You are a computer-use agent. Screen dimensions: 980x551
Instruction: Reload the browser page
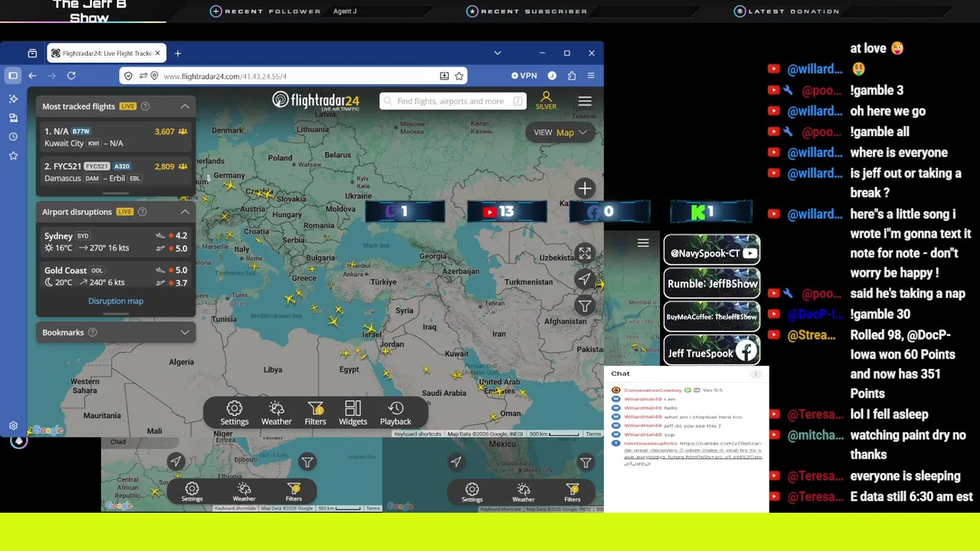click(71, 76)
